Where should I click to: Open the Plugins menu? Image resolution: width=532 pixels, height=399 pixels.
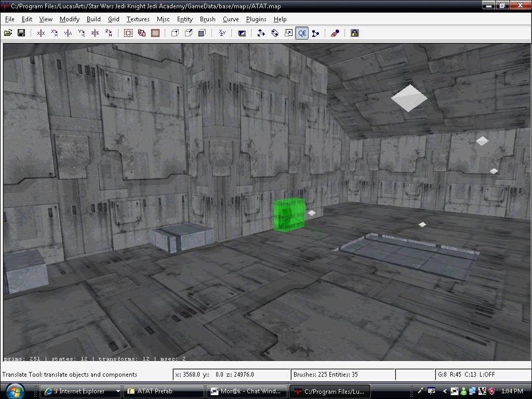[x=256, y=19]
